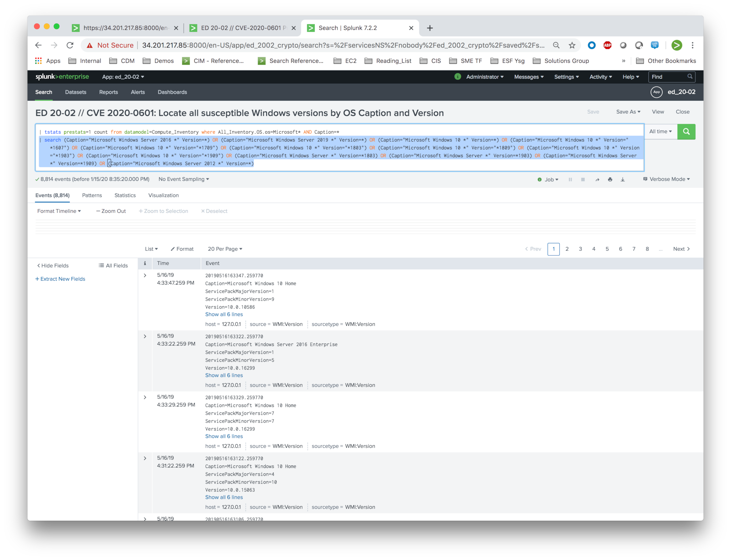Share the search job
The width and height of the screenshot is (731, 560).
pos(597,179)
